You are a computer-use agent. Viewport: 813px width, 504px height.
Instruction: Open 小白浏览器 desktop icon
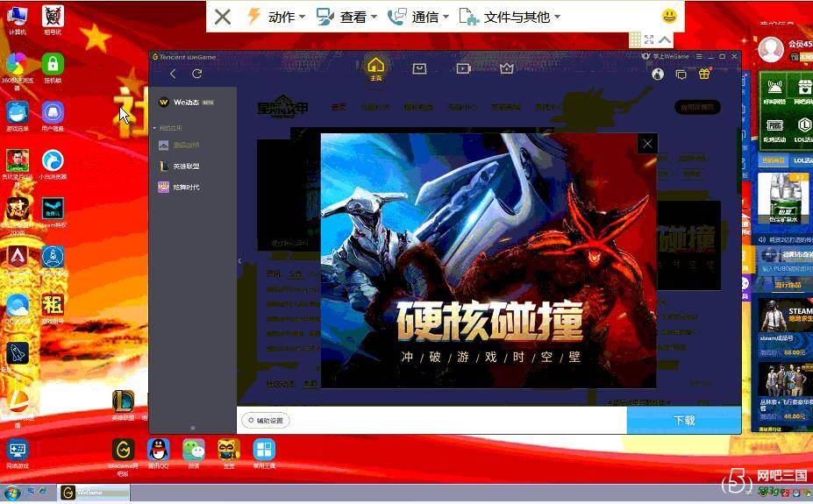click(x=53, y=164)
